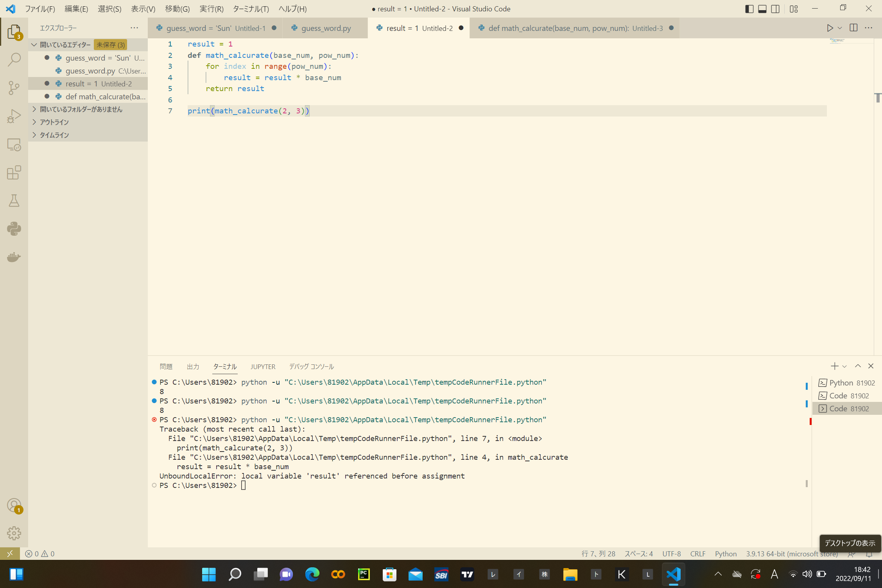Click the split editor right icon
This screenshot has height=588, width=882.
click(853, 28)
